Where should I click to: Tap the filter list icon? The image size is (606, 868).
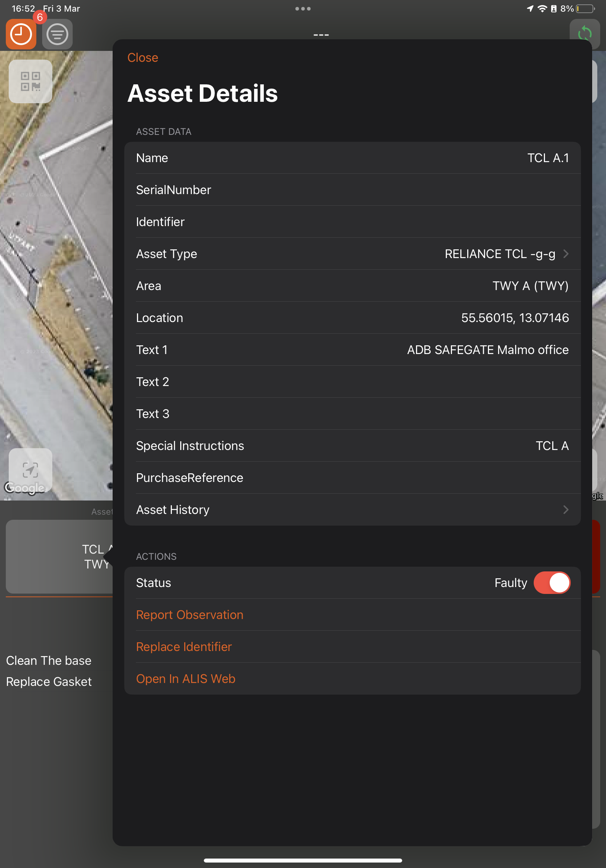point(57,35)
